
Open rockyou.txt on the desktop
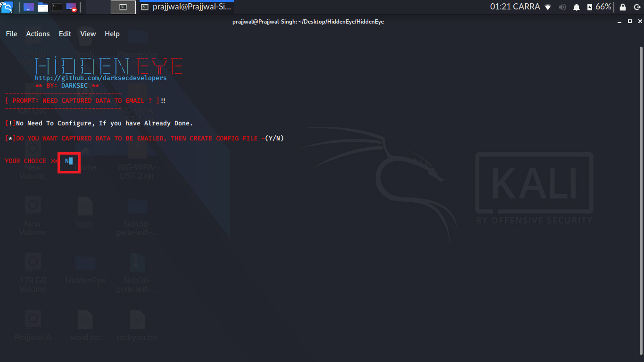[x=137, y=321]
